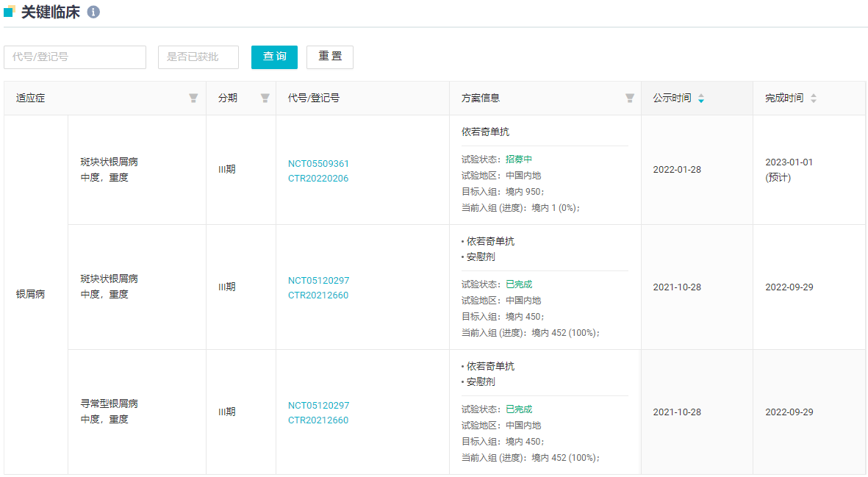Open the NCT05509361 trial link
The height and width of the screenshot is (477, 868).
318,163
